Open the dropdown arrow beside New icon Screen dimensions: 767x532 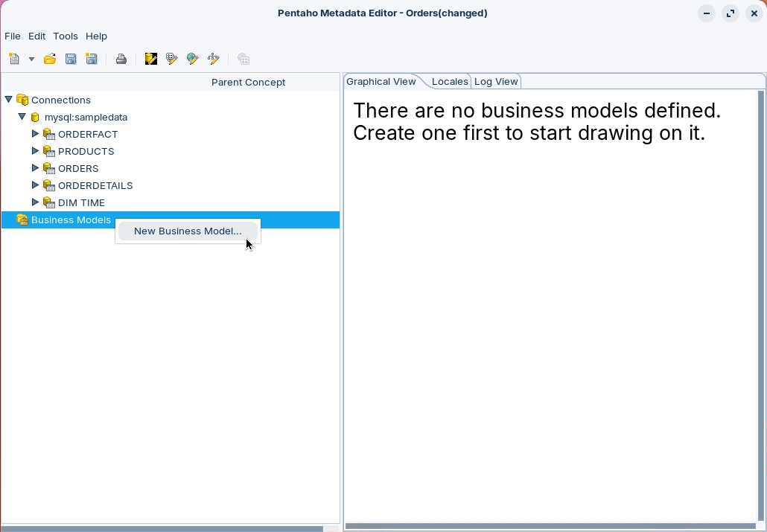point(31,60)
